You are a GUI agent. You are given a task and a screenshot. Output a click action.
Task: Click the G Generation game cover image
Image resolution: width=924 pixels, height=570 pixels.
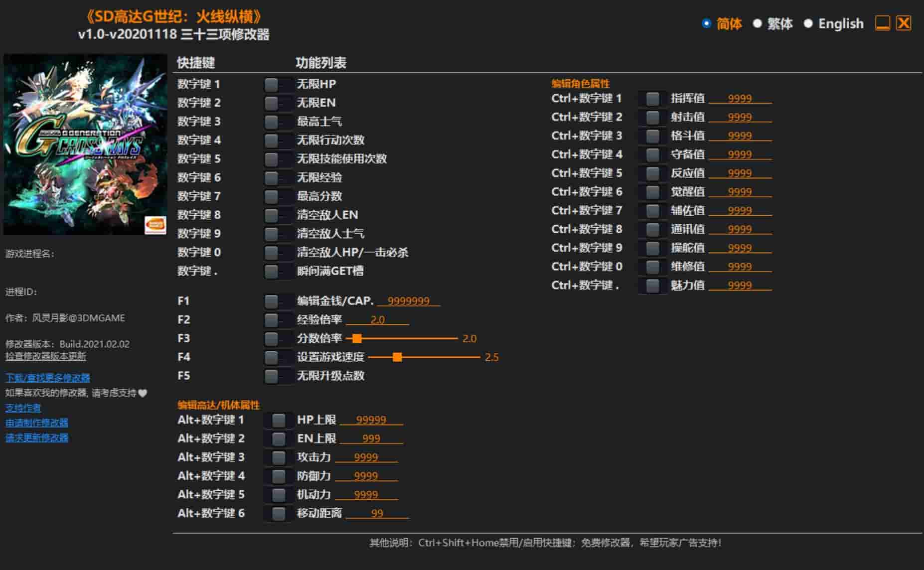pos(85,147)
